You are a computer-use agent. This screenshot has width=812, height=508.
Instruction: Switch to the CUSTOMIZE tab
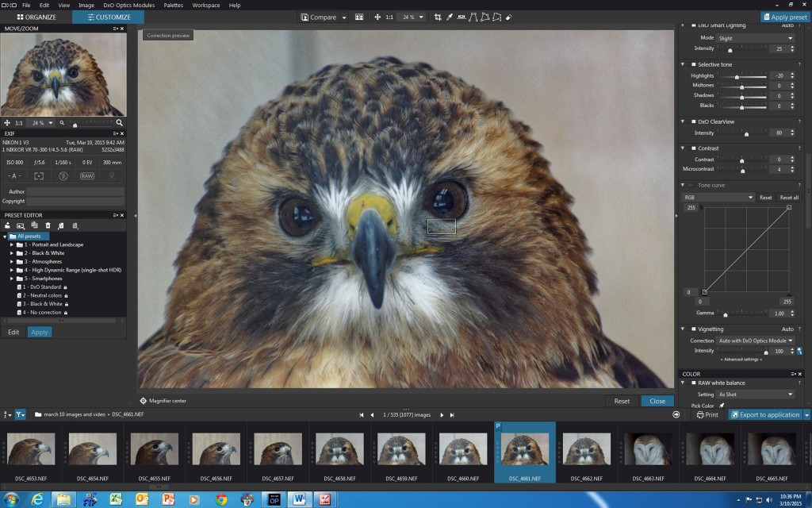click(x=108, y=17)
